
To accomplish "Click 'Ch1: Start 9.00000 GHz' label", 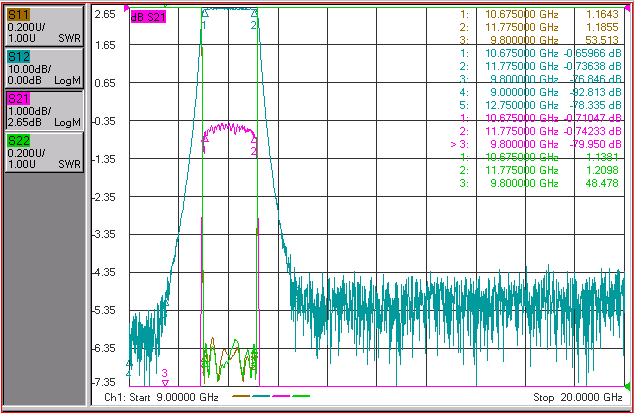I will pos(161,397).
